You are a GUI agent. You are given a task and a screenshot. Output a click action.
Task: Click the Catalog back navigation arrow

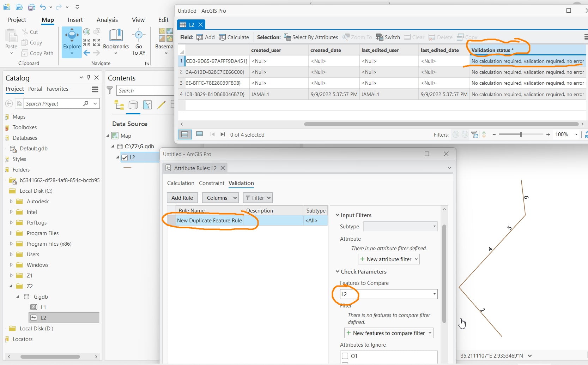(x=9, y=103)
